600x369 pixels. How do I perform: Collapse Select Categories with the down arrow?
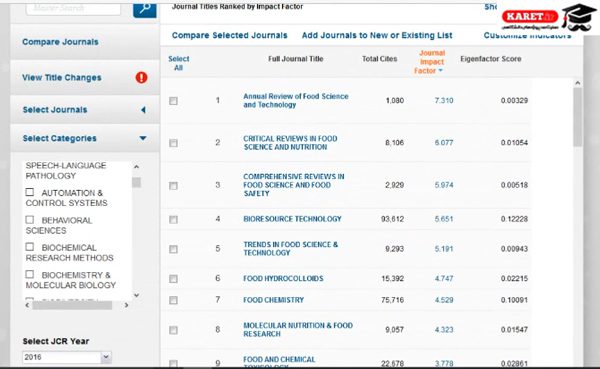pos(143,138)
